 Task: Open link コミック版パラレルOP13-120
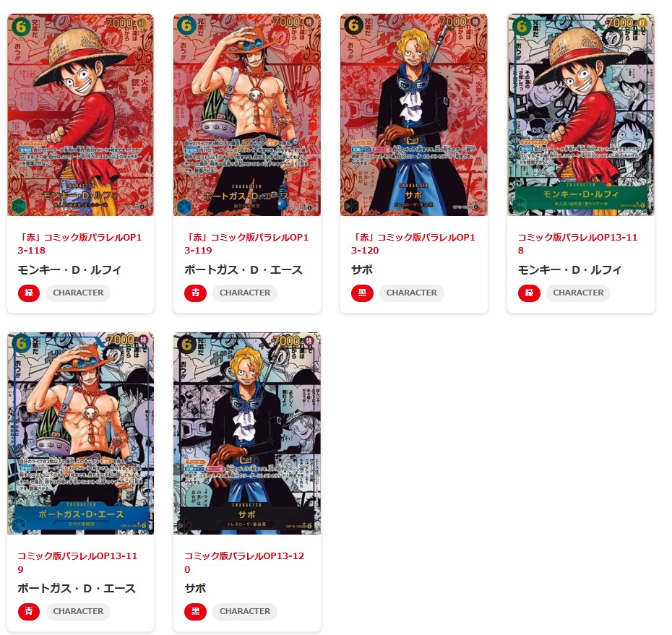click(x=244, y=563)
